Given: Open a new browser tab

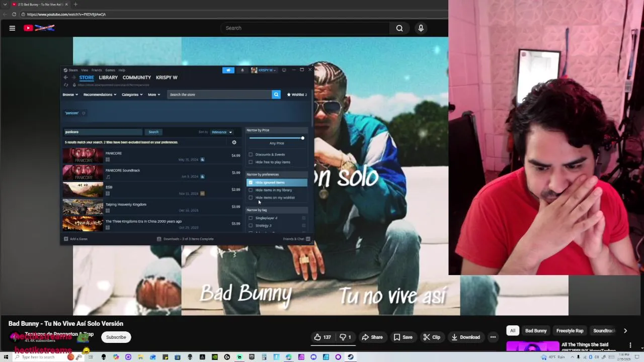Looking at the screenshot, I should click(75, 5).
